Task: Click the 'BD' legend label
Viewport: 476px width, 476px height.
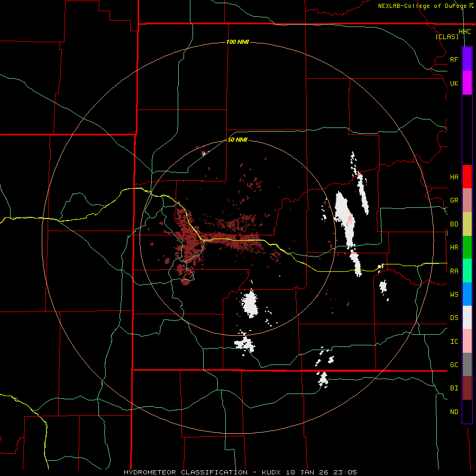Action: (454, 224)
